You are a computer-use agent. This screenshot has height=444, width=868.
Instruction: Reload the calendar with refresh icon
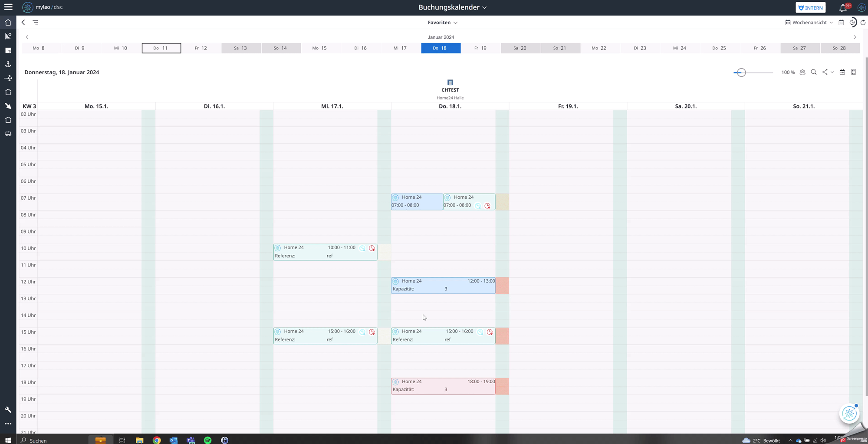pos(863,23)
